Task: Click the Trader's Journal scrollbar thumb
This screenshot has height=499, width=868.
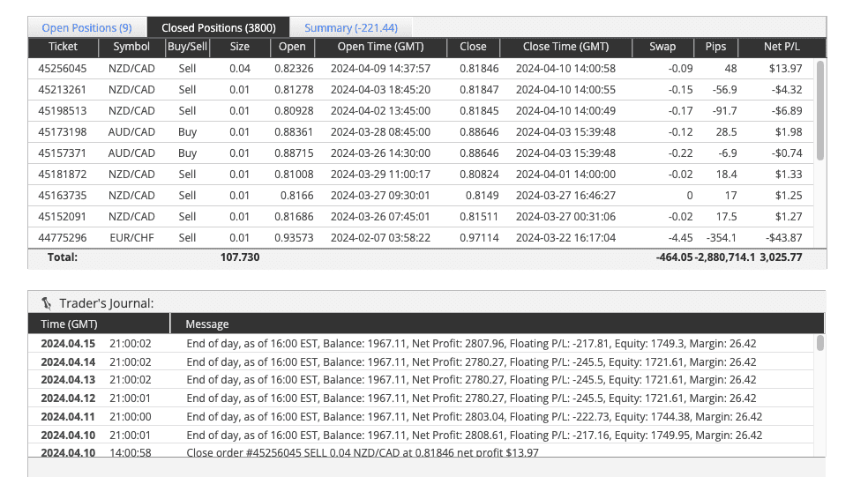Action: [x=820, y=343]
